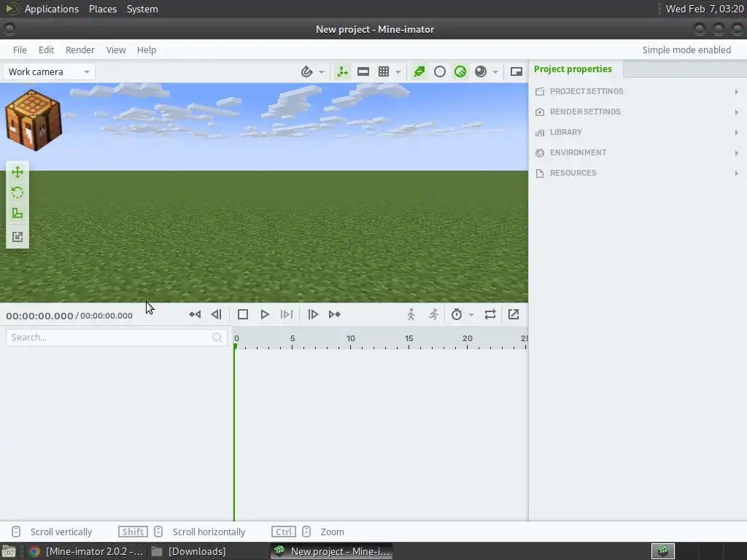The width and height of the screenshot is (747, 560).
Task: Step back one frame
Action: (216, 315)
